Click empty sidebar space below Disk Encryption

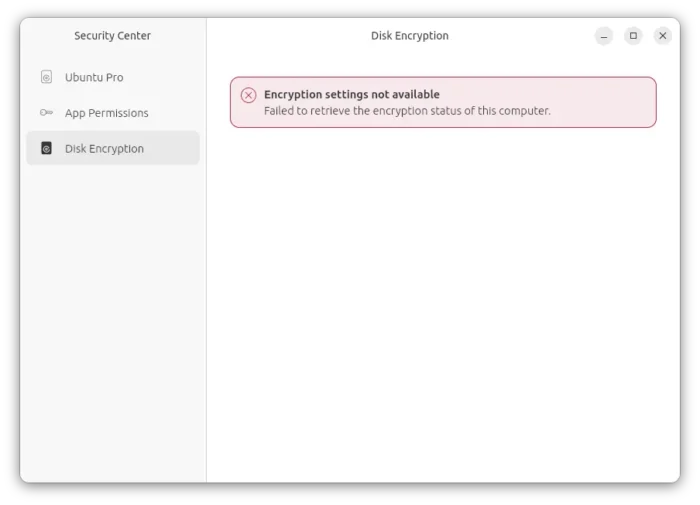click(x=112, y=320)
